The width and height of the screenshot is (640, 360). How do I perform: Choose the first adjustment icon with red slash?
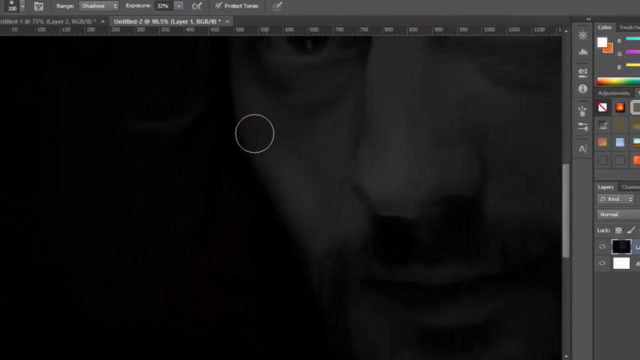tap(603, 107)
